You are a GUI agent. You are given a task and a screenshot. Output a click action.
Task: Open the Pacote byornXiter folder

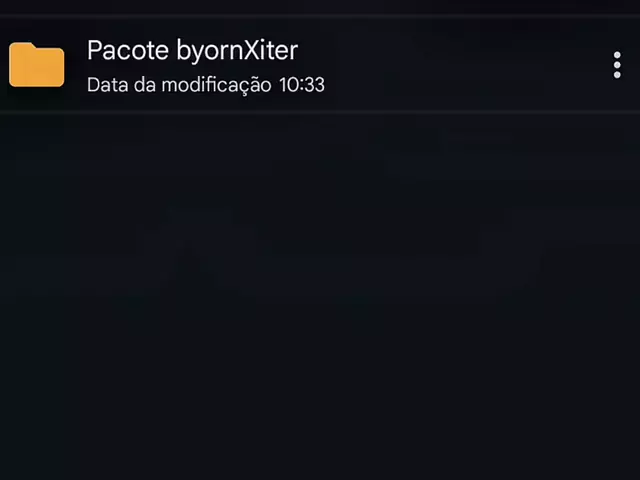[x=320, y=64]
